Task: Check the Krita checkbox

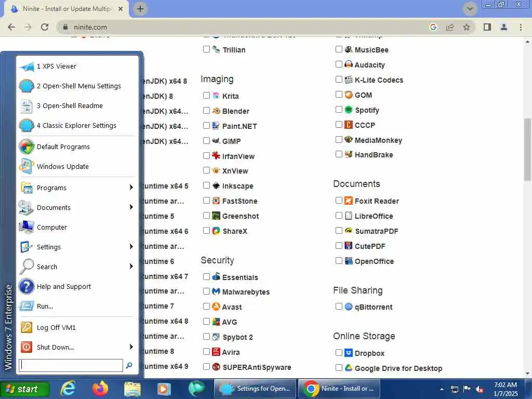Action: click(206, 96)
